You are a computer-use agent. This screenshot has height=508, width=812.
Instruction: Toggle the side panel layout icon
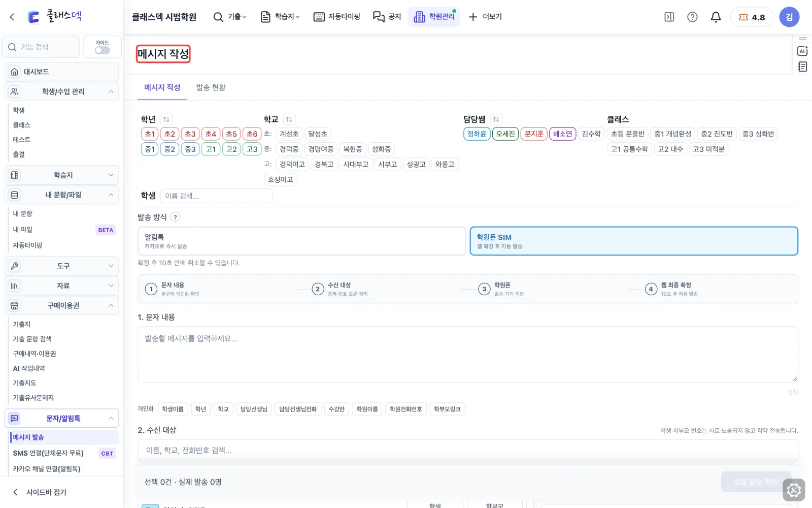tap(669, 17)
